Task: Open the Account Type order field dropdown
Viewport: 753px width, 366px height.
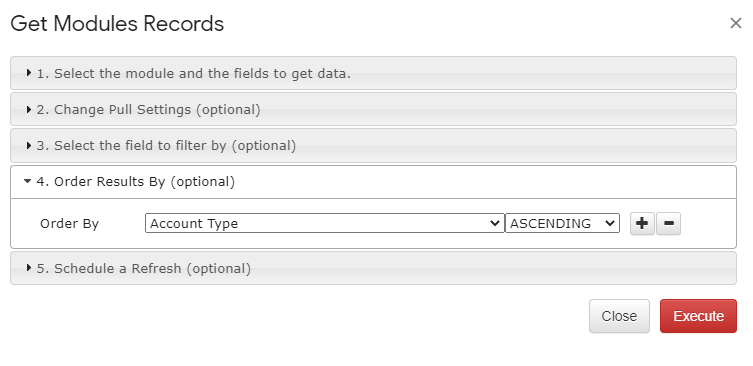Action: (x=325, y=223)
